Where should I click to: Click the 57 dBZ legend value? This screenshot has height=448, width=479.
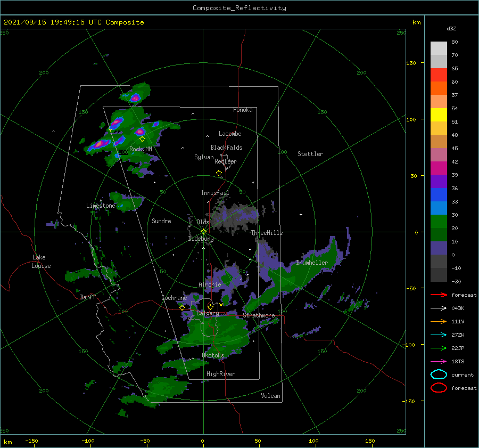[x=455, y=95]
